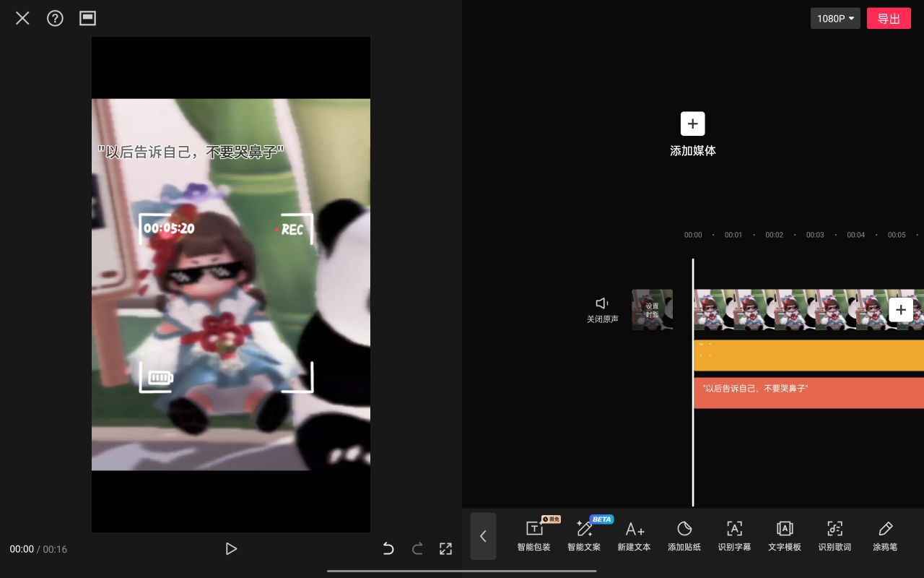Undo the last edit
This screenshot has width=924, height=578.
coord(388,549)
